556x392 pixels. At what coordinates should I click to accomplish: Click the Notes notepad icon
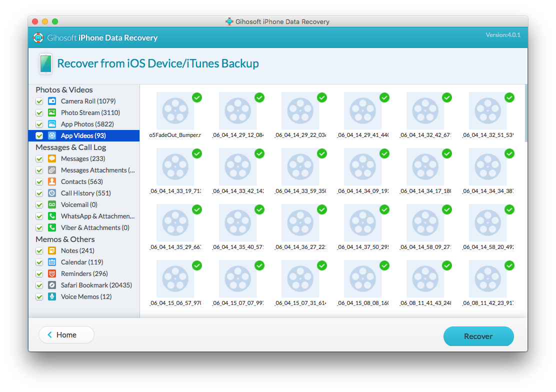(52, 250)
